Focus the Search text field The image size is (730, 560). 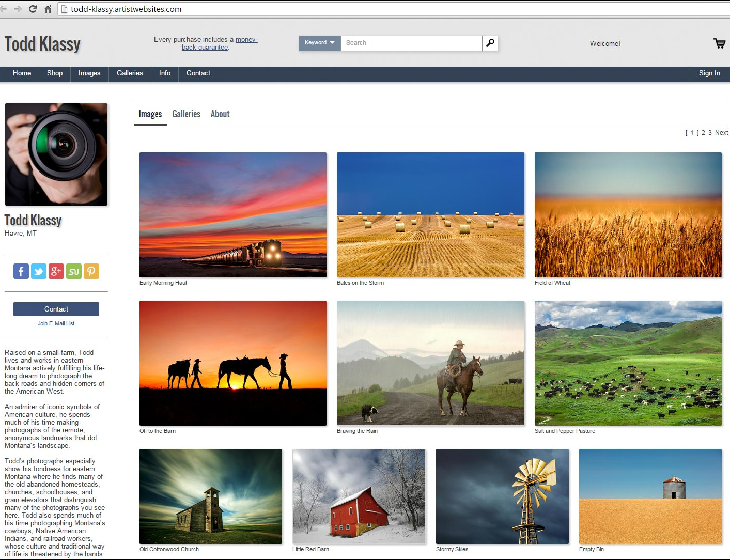pyautogui.click(x=411, y=43)
